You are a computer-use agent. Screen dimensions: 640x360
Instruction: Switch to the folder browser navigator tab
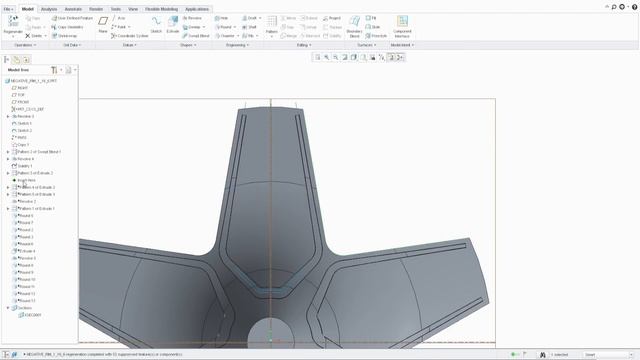[16, 60]
